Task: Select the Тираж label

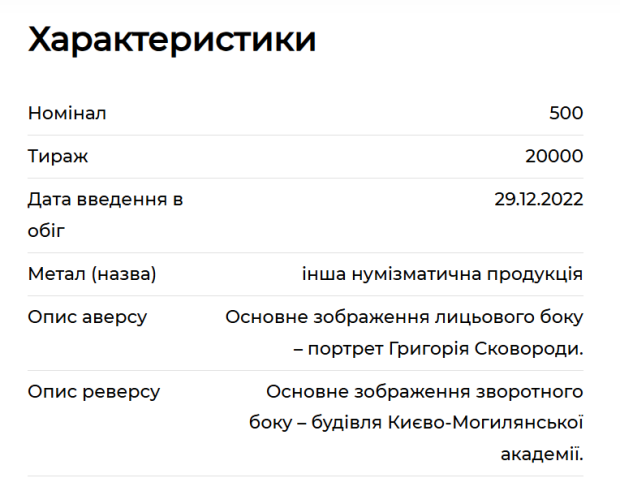Action: click(x=58, y=156)
